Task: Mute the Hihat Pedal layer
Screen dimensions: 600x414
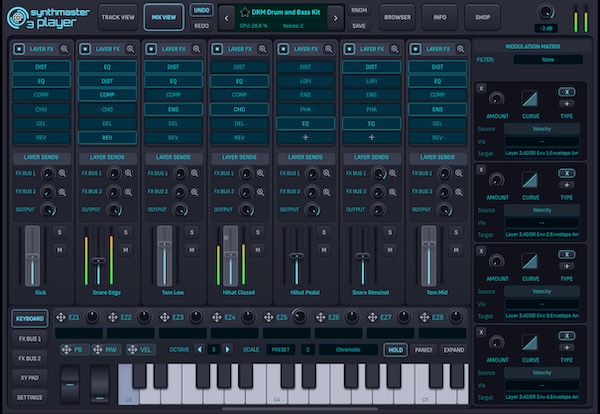Action: (324, 250)
